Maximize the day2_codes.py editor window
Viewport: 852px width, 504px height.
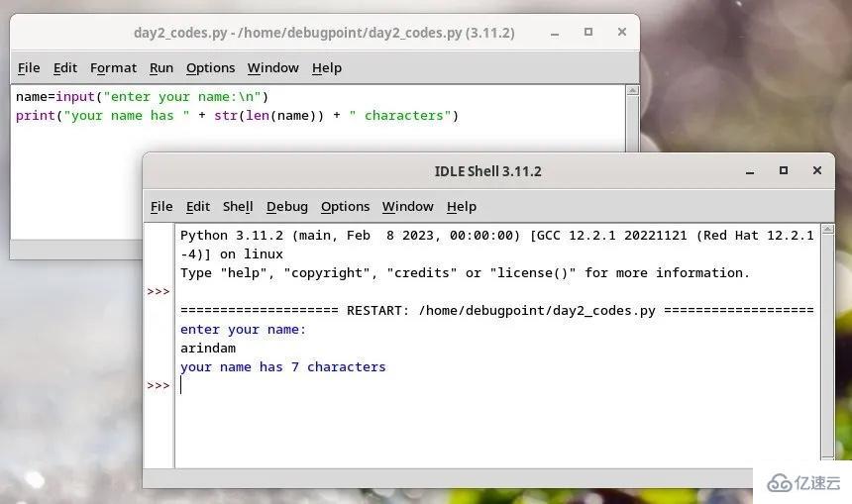[x=588, y=32]
